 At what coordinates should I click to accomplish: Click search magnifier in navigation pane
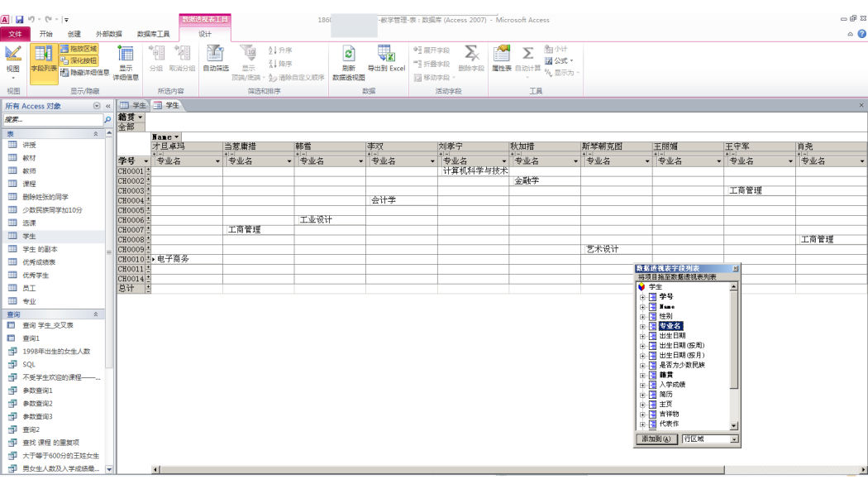pos(107,120)
